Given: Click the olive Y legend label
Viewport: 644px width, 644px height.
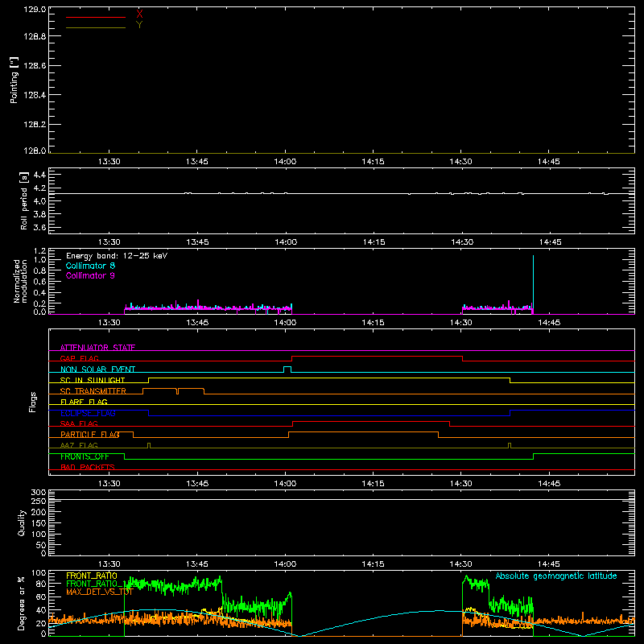Looking at the screenshot, I should click(x=139, y=25).
